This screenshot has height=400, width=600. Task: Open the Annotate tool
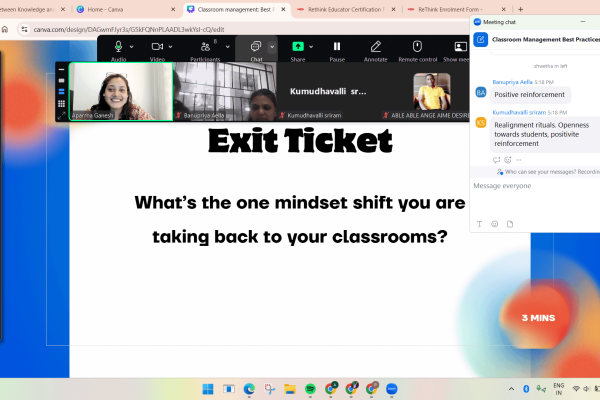point(375,47)
